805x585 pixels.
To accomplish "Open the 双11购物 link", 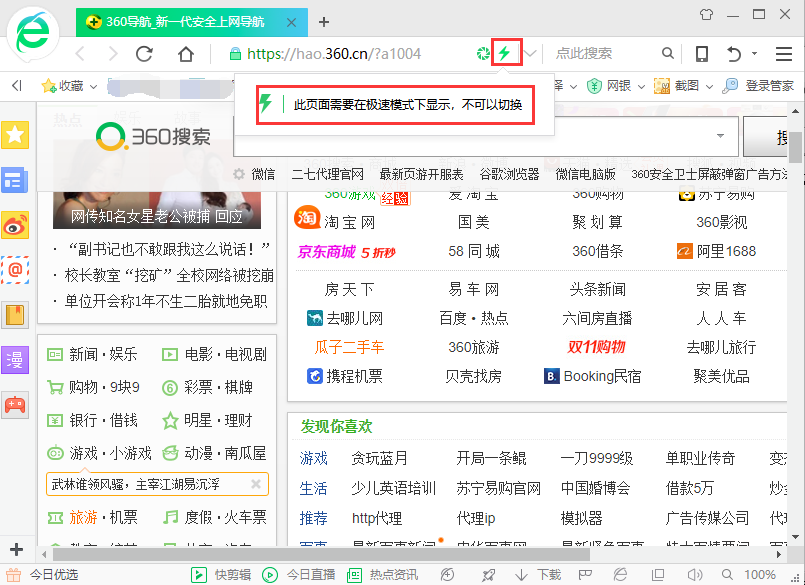I will click(597, 347).
